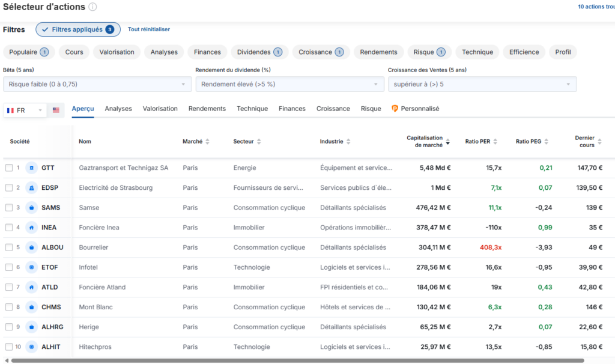The width and height of the screenshot is (615, 364).
Task: Click the orange Personnalisé shield icon
Action: (x=395, y=109)
